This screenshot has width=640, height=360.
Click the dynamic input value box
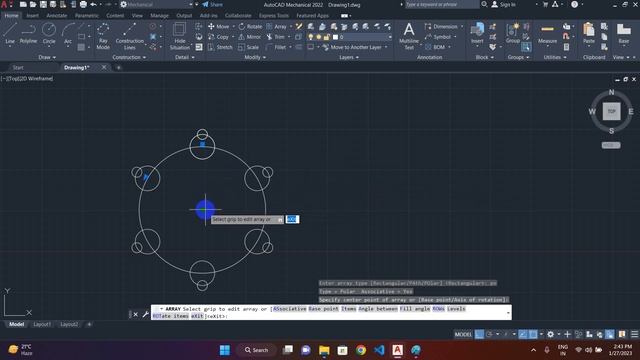pos(292,220)
